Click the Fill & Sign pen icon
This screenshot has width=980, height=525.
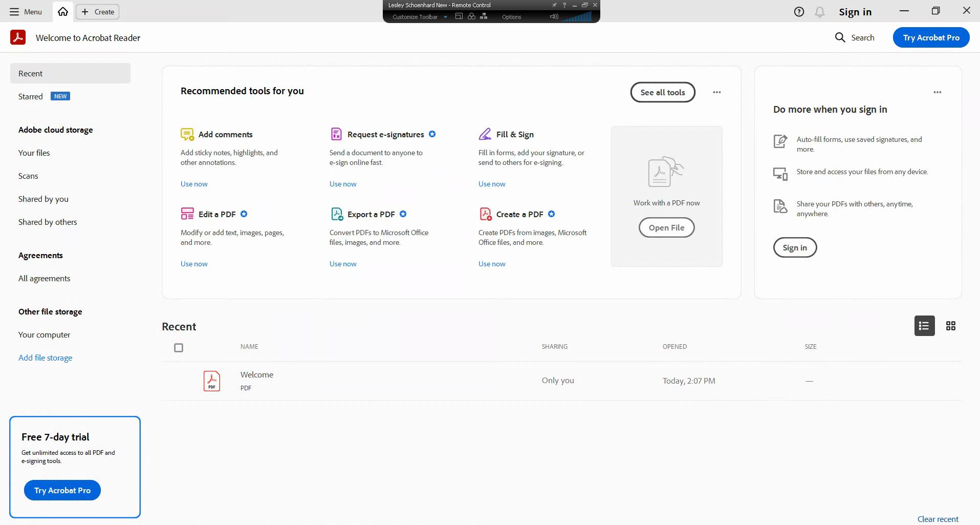tap(485, 134)
